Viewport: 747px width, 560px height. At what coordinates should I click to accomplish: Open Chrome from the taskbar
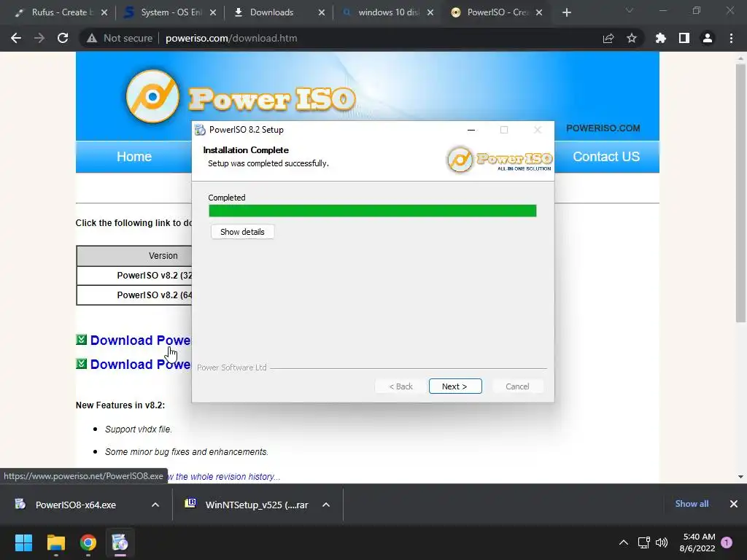[x=88, y=542]
